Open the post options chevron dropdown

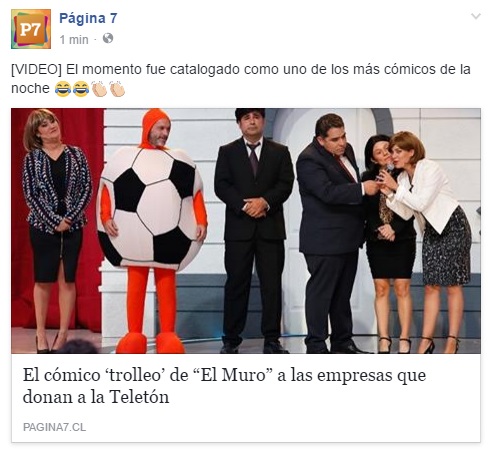476,16
